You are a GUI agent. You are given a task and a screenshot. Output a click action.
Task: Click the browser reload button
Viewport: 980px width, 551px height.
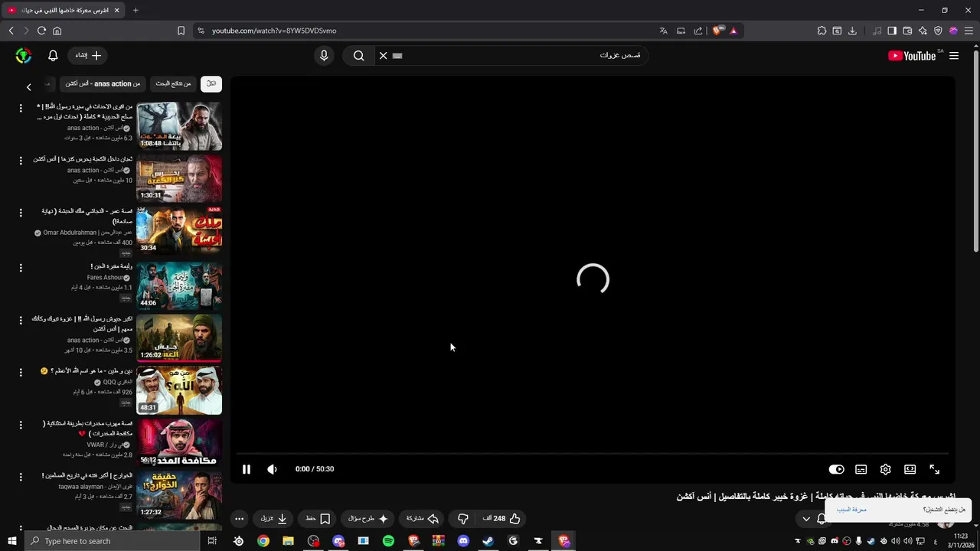tap(41, 31)
